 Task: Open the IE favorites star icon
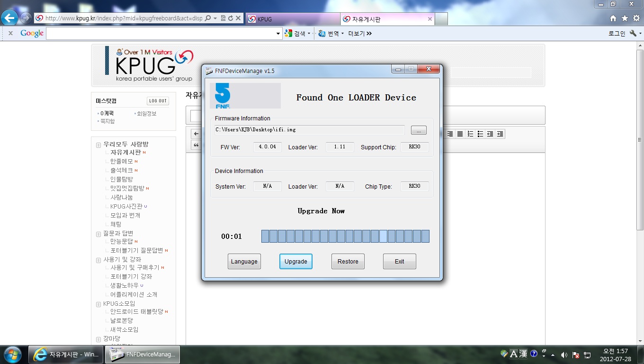625,18
